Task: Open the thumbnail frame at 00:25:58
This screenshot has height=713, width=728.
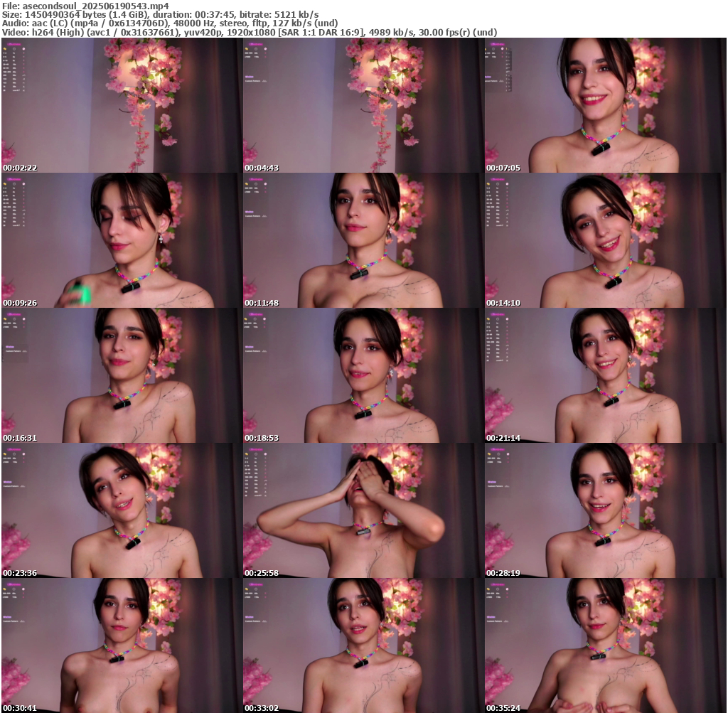Action: [363, 510]
